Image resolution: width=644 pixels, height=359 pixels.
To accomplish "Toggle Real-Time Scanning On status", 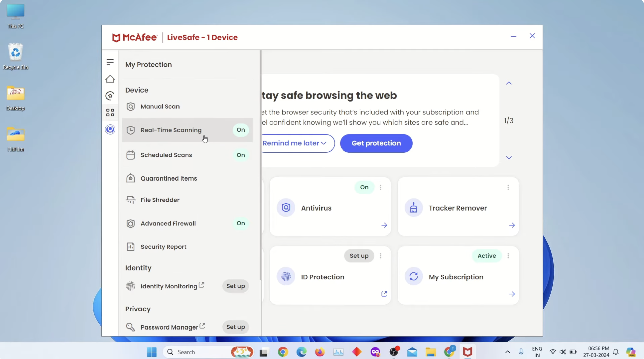I will click(x=240, y=130).
